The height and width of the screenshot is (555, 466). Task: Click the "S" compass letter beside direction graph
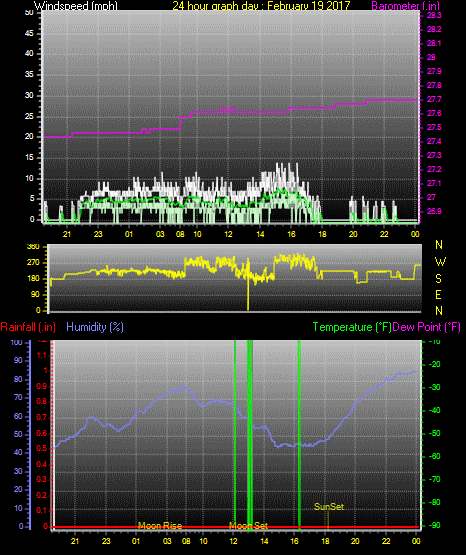click(438, 279)
